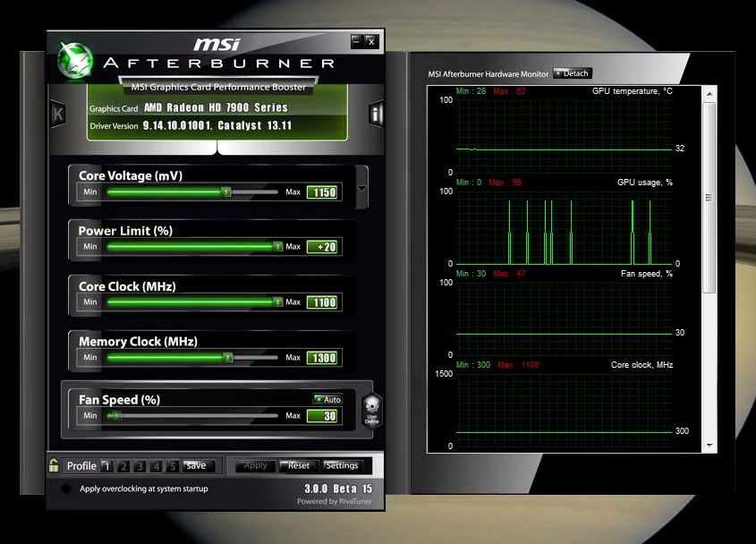756x544 pixels.
Task: Select profile slot 4
Action: (x=157, y=466)
